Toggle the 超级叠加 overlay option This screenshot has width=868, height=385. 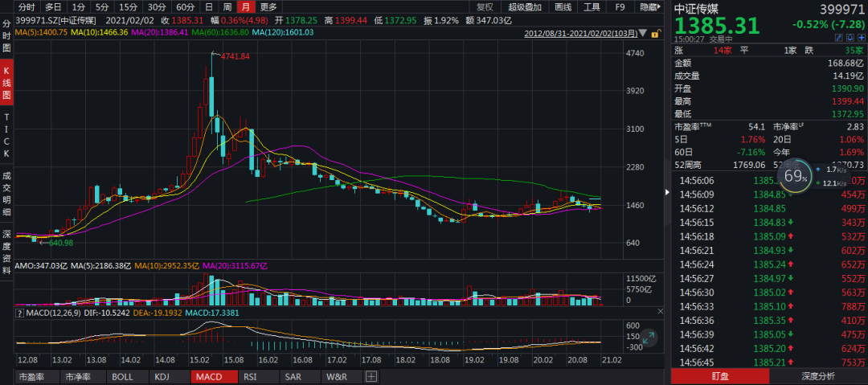(525, 6)
